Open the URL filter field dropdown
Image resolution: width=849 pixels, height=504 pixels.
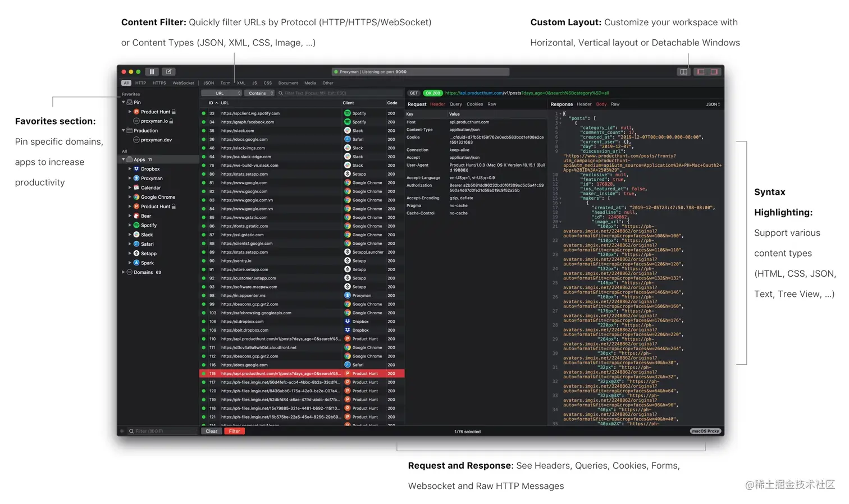(x=221, y=93)
